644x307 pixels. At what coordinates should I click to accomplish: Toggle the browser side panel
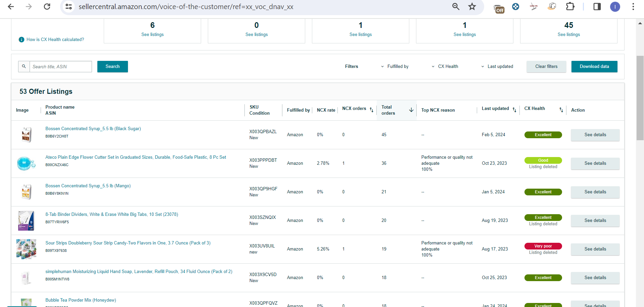pyautogui.click(x=597, y=6)
